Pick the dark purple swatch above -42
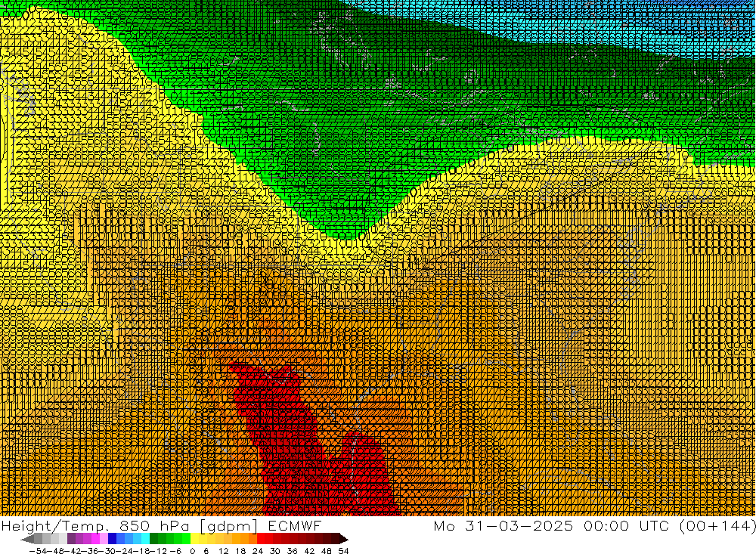 click(71, 539)
